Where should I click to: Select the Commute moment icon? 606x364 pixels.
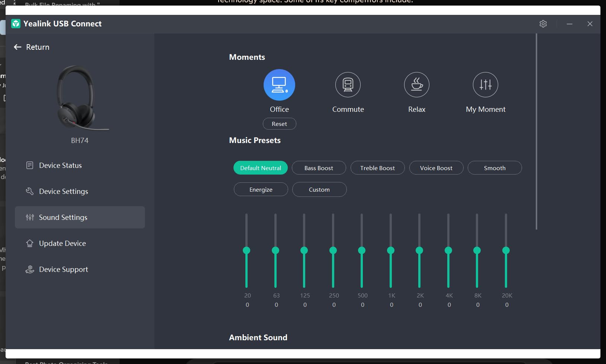pyautogui.click(x=348, y=85)
